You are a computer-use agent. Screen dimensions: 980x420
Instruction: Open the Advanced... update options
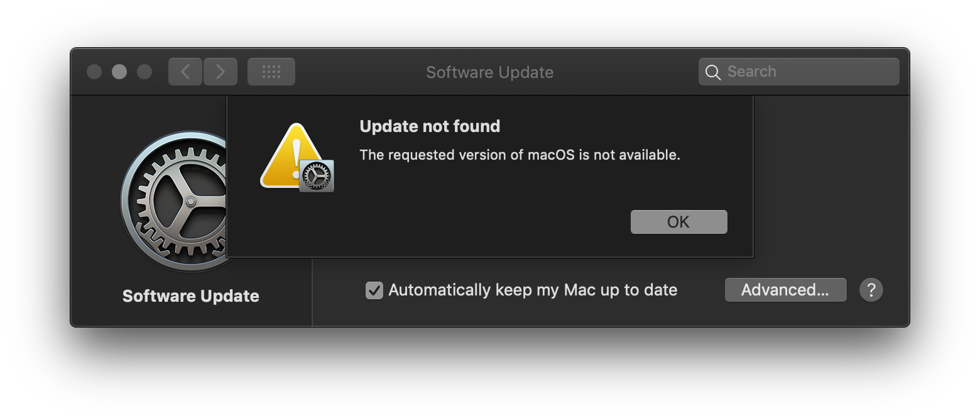click(x=785, y=290)
